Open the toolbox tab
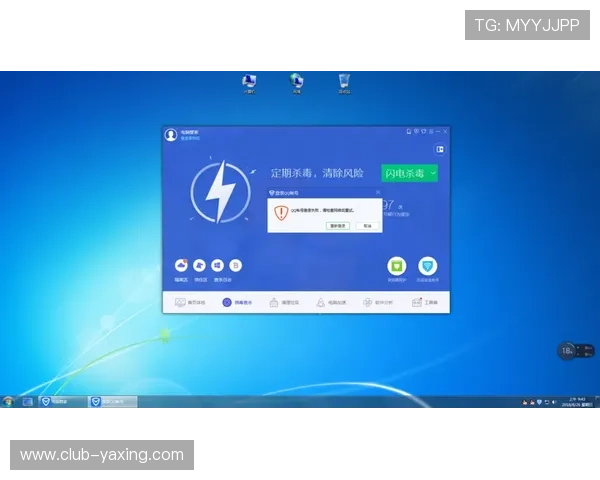 coord(425,302)
